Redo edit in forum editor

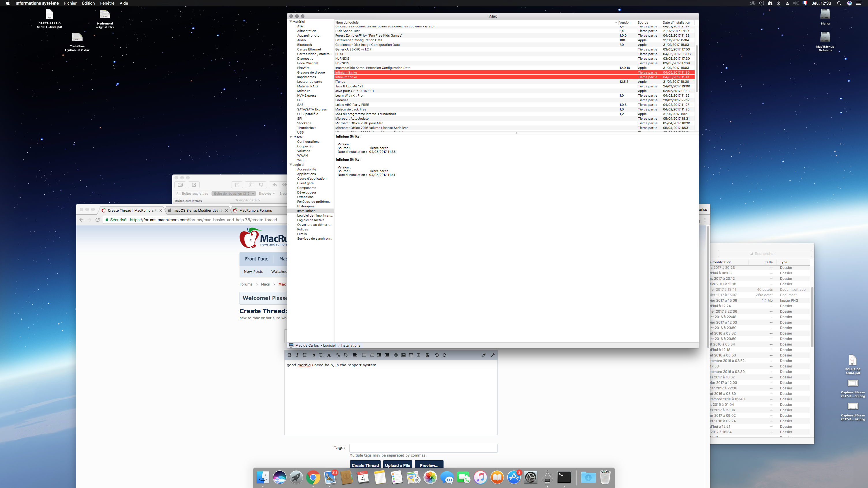point(444,355)
